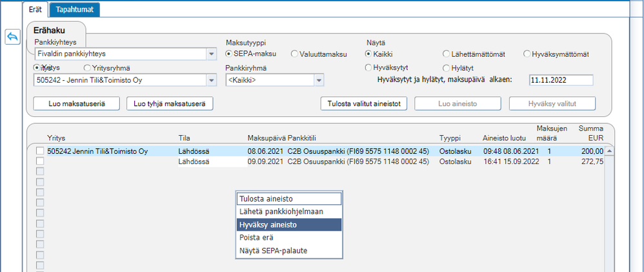
Task: Click the Tila column header
Action: click(184, 138)
